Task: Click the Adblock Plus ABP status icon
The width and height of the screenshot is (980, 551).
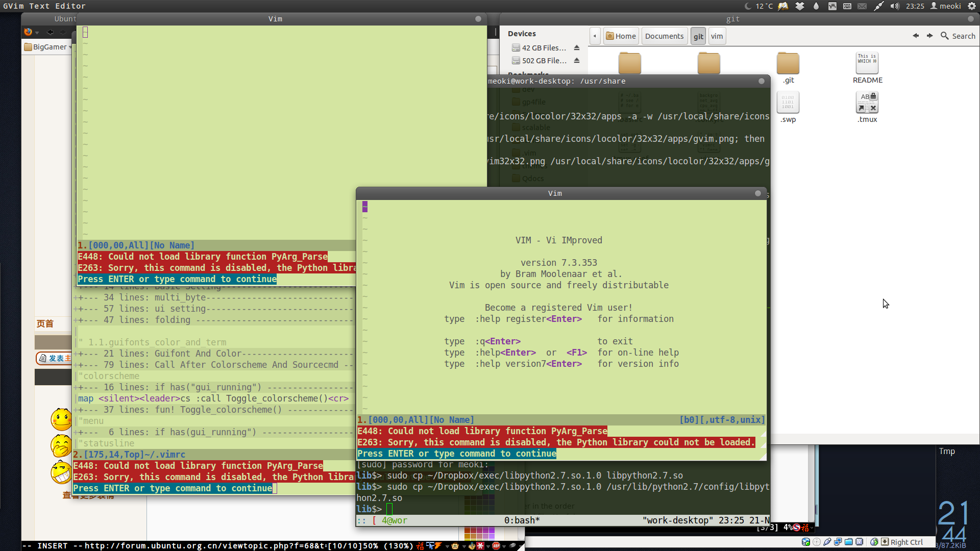Action: click(496, 545)
